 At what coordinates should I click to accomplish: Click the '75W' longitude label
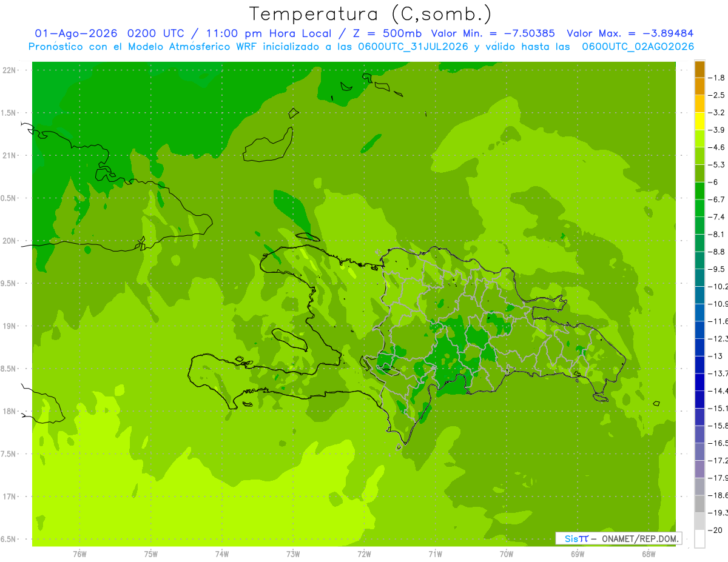[151, 554]
